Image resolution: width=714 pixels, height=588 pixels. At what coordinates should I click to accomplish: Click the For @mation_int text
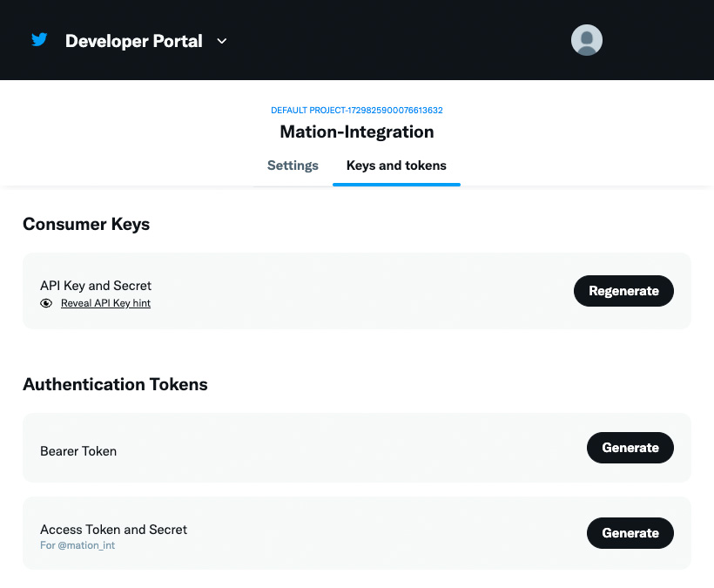77,545
